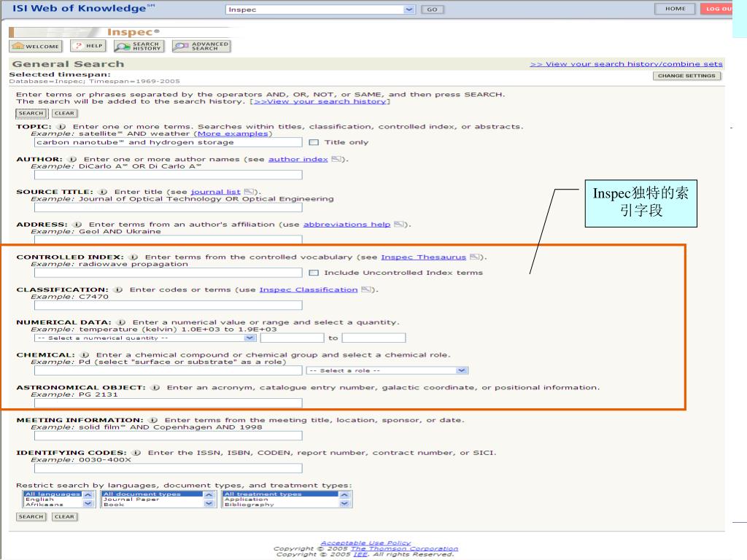The image size is (747, 560).
Task: Click the MEETING INFORMATION info icon
Action: 153,420
